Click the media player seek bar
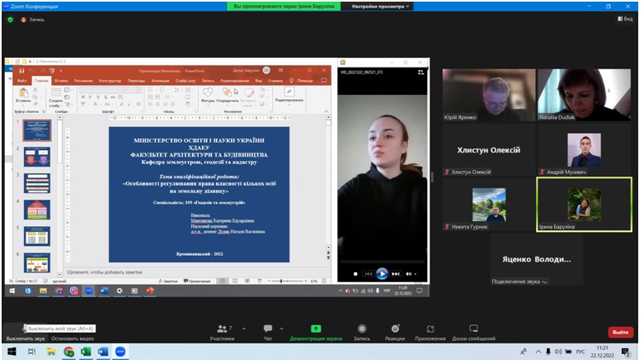The height and width of the screenshot is (364, 644). 382,262
